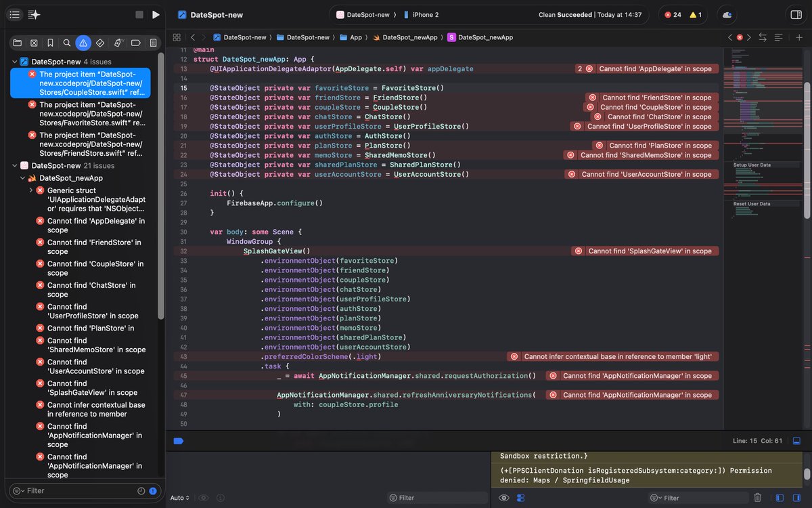Toggle recent issues clock filter
Screen dimensions: 812x508
click(141, 491)
